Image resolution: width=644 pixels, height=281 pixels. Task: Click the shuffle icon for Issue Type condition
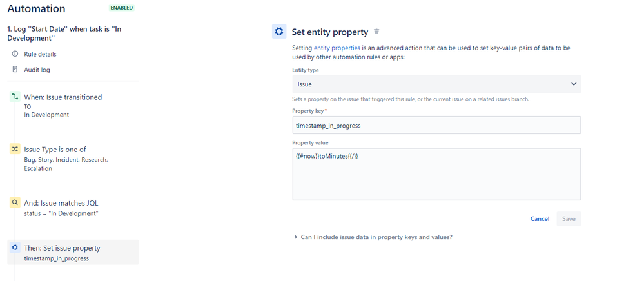point(15,150)
